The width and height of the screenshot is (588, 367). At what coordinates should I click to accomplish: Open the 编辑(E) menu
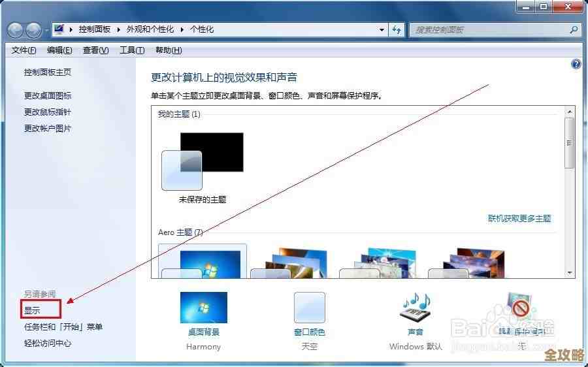click(59, 50)
